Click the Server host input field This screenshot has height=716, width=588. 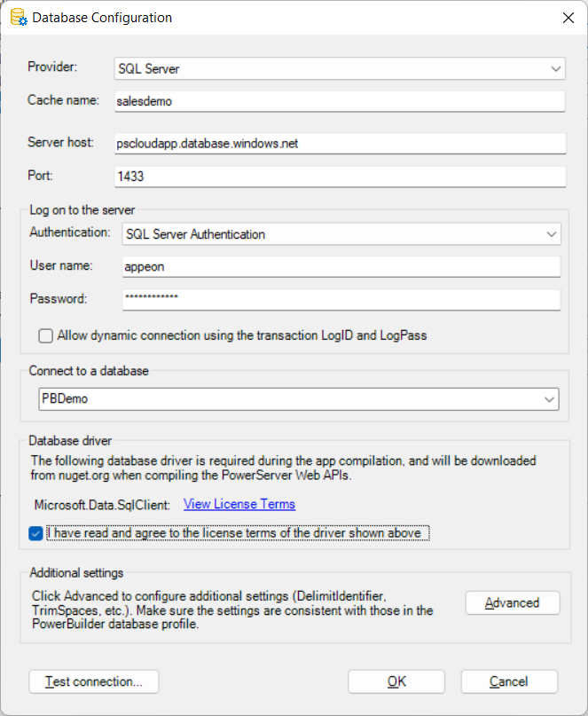(x=340, y=143)
